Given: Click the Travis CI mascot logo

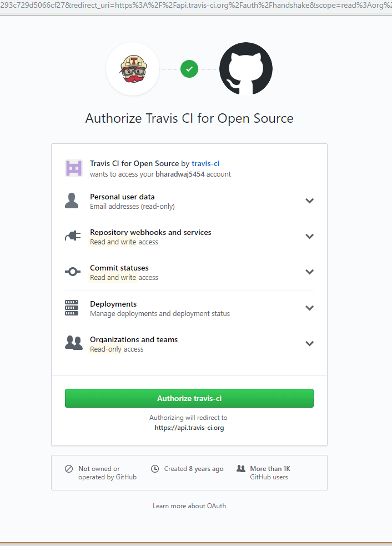Looking at the screenshot, I should click(133, 69).
